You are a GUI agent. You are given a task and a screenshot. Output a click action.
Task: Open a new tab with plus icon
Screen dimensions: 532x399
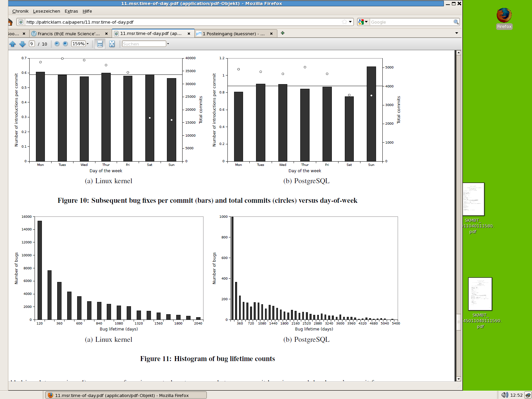coord(282,33)
